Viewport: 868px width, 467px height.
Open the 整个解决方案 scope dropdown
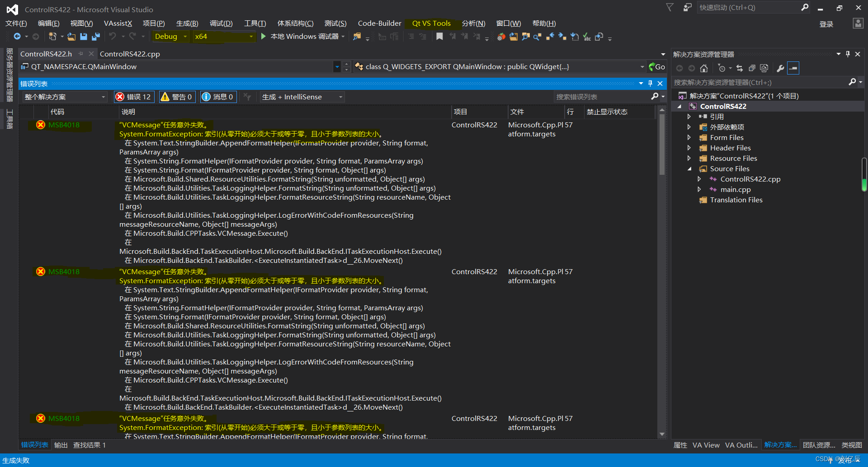pos(64,97)
